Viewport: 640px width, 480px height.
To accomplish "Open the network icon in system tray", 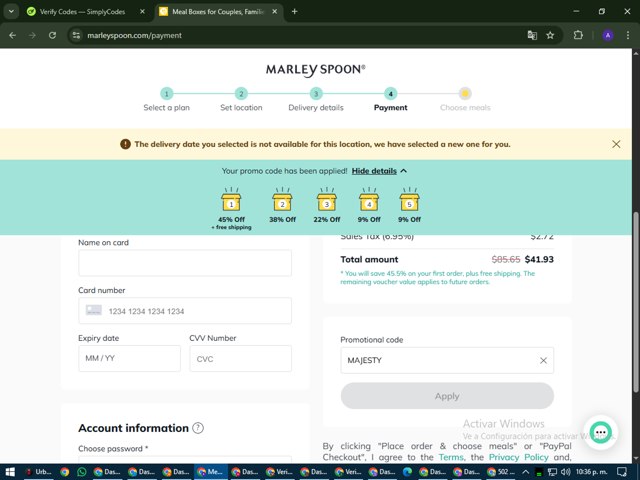I will pyautogui.click(x=552, y=472).
